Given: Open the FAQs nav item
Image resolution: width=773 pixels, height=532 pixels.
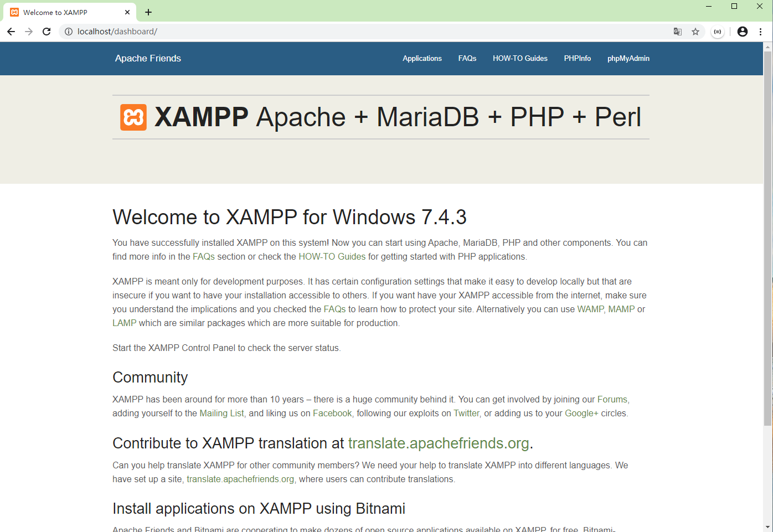Looking at the screenshot, I should (467, 58).
